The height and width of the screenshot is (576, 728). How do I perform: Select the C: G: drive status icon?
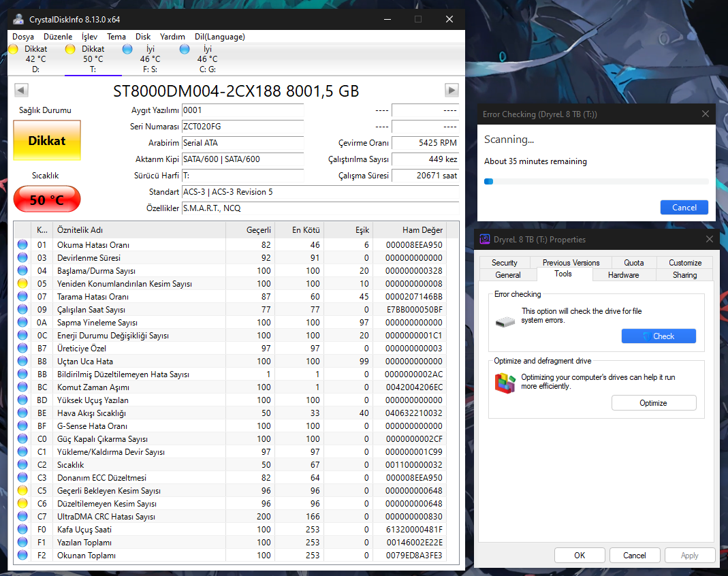(x=185, y=49)
